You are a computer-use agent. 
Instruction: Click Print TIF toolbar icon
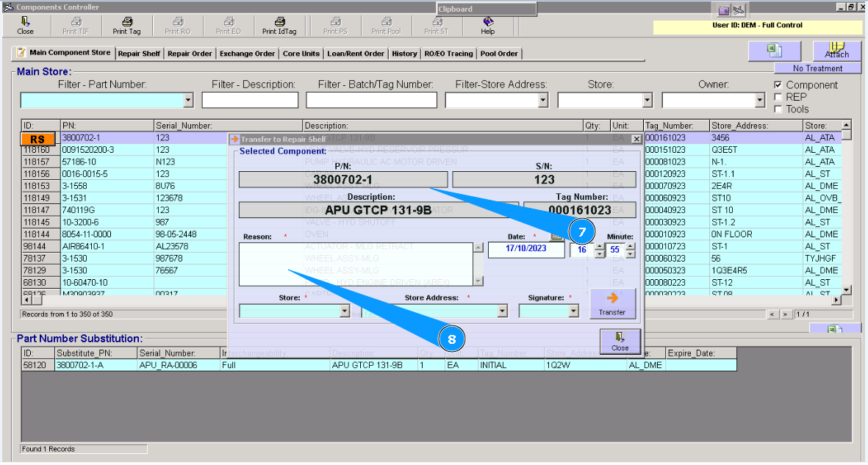pyautogui.click(x=76, y=26)
